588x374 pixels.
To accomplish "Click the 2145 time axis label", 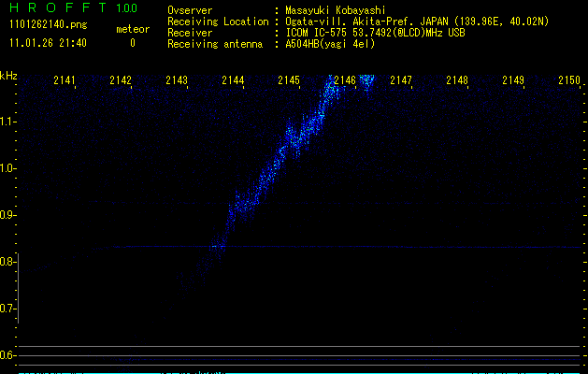I will pos(289,80).
